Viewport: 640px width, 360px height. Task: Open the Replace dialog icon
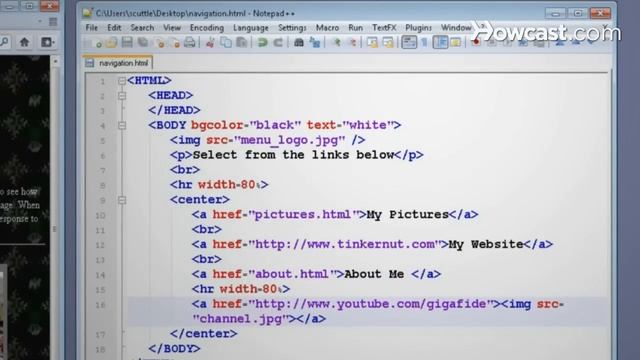pos(315,42)
